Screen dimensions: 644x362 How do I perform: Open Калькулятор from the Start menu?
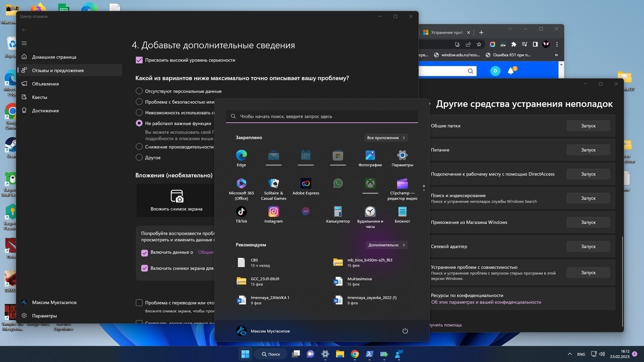338,215
